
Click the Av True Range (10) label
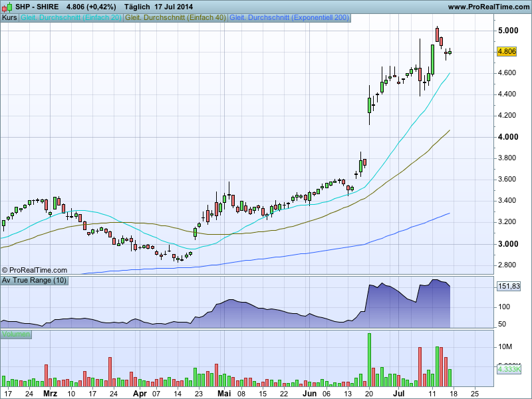point(35,281)
